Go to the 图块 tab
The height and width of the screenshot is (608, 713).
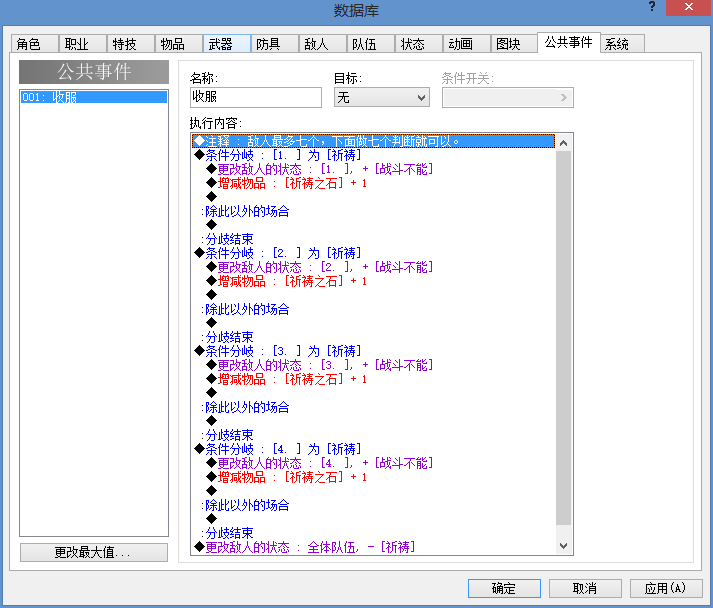(x=514, y=44)
